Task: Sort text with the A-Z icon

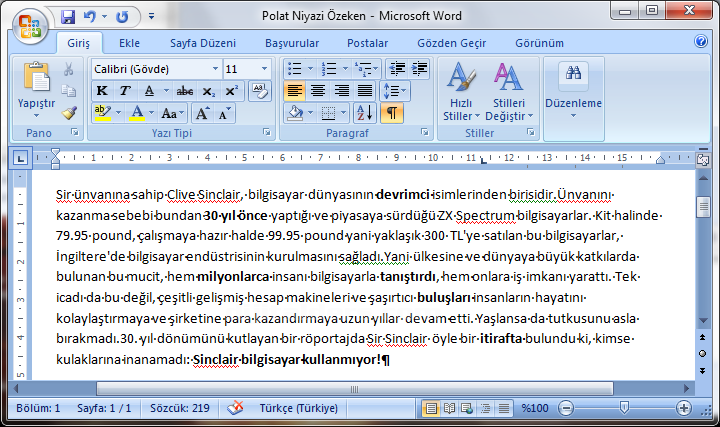Action: coord(365,112)
